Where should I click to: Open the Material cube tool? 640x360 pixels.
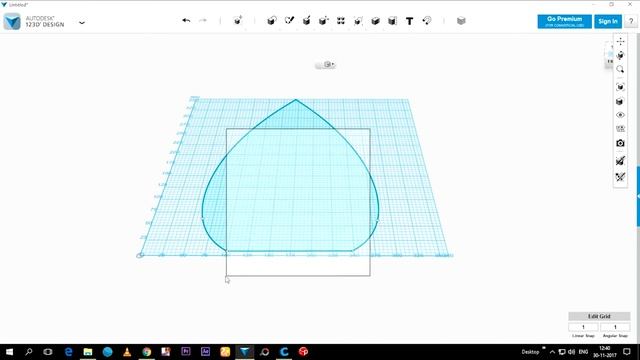pyautogui.click(x=461, y=20)
